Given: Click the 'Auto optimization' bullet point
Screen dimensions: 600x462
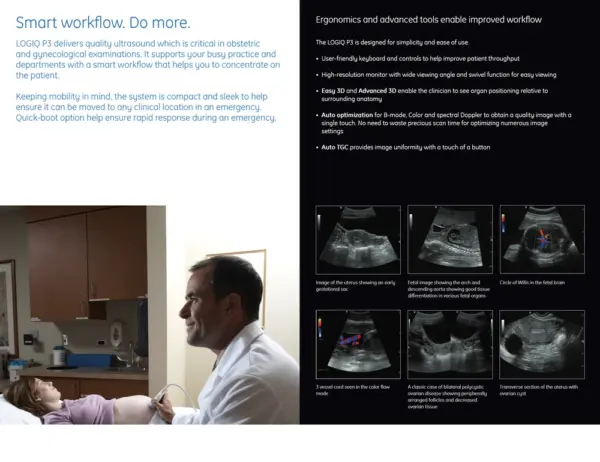Looking at the screenshot, I should pos(445,122).
